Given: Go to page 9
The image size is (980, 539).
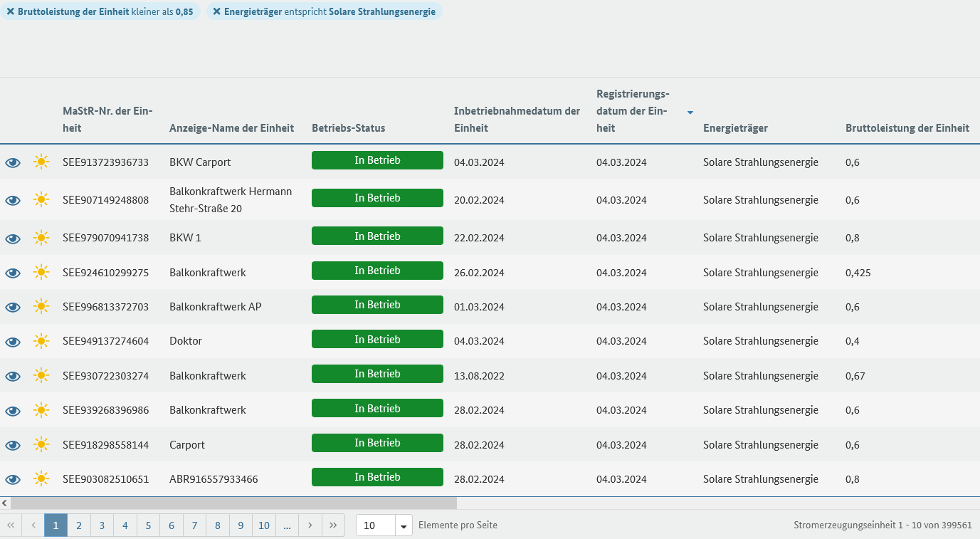Looking at the screenshot, I should click(241, 525).
